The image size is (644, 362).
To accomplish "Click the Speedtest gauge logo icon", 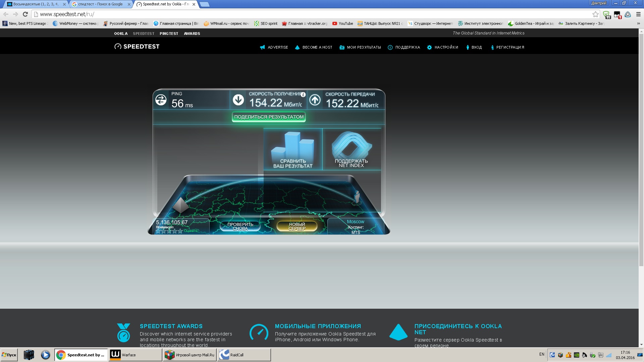I will pyautogui.click(x=118, y=47).
